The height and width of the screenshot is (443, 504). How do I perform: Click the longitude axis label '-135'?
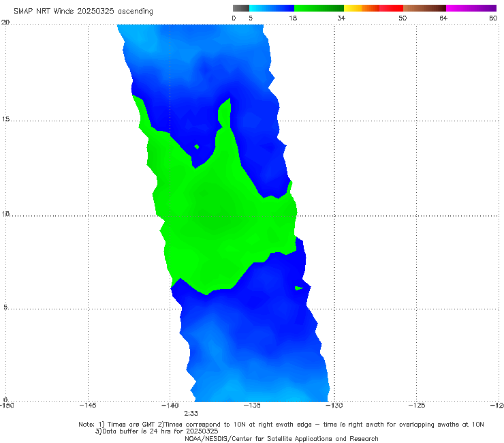coord(252,405)
